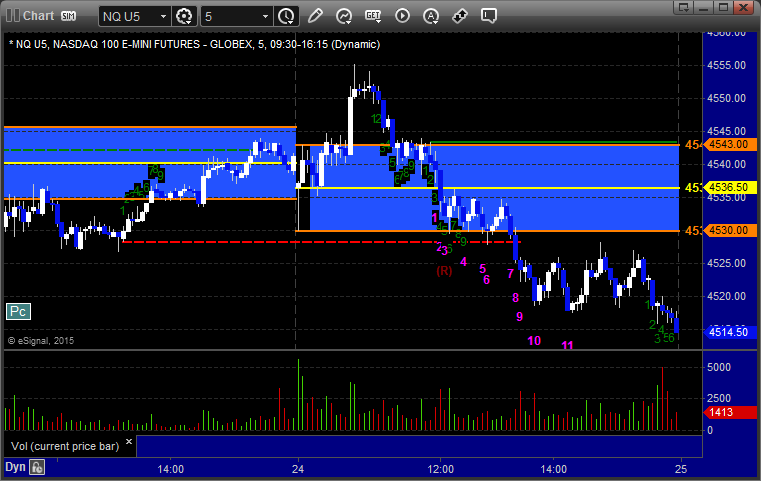Select the pencil drawing tool

pos(315,16)
